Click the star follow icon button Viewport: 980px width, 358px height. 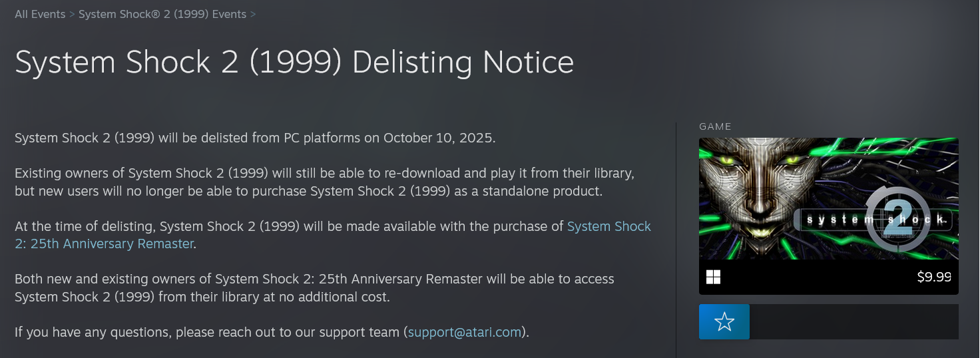[724, 322]
